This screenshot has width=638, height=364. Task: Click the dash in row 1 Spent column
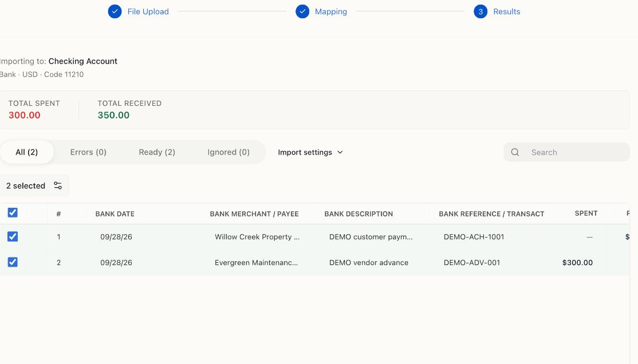point(589,237)
